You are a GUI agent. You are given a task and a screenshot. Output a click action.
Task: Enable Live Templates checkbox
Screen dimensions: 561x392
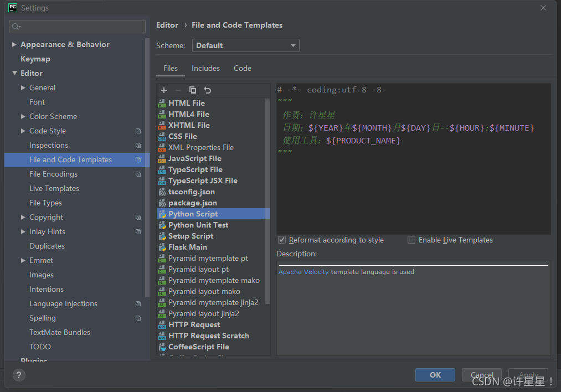[x=411, y=240]
